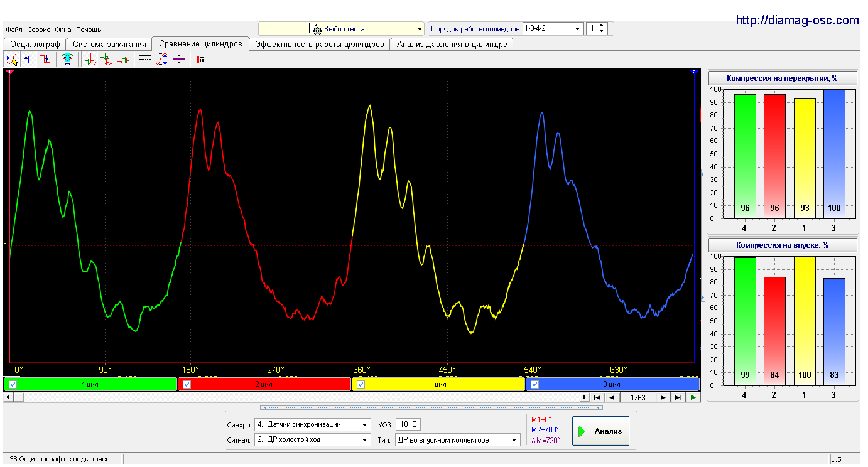Click the red bar scale icon
Viewport: 868px width, 467px height.
point(200,60)
